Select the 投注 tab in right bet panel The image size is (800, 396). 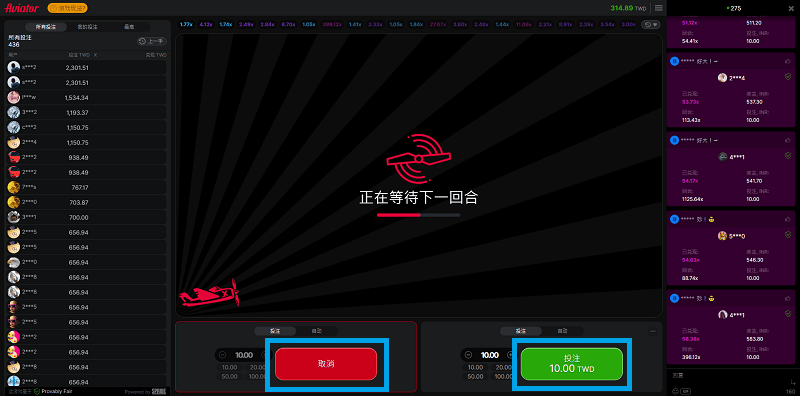click(520, 331)
